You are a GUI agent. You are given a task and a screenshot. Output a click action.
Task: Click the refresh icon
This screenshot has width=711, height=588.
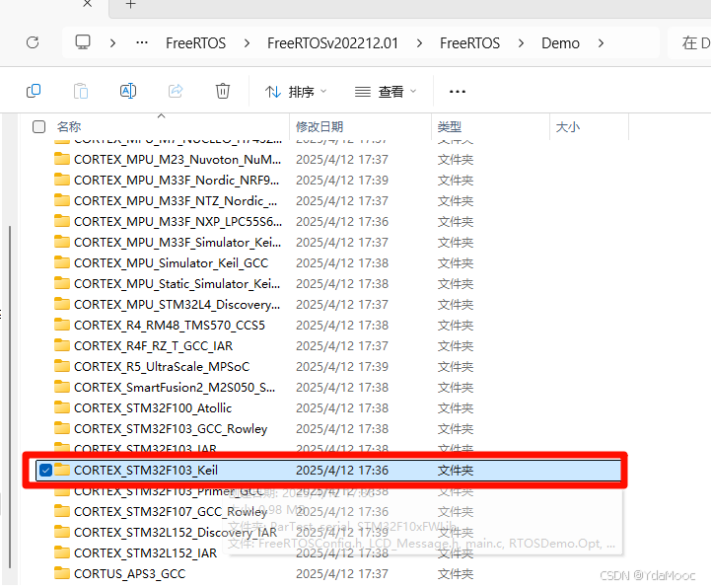33,42
